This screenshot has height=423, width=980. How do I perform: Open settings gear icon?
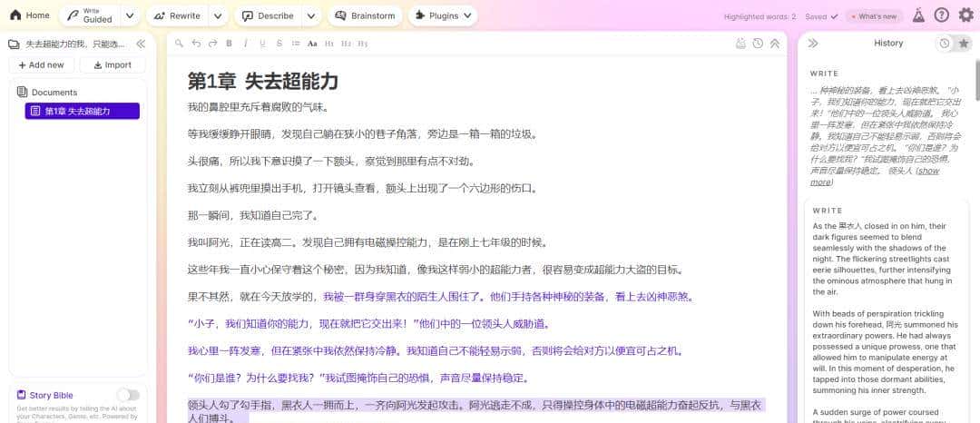965,15
